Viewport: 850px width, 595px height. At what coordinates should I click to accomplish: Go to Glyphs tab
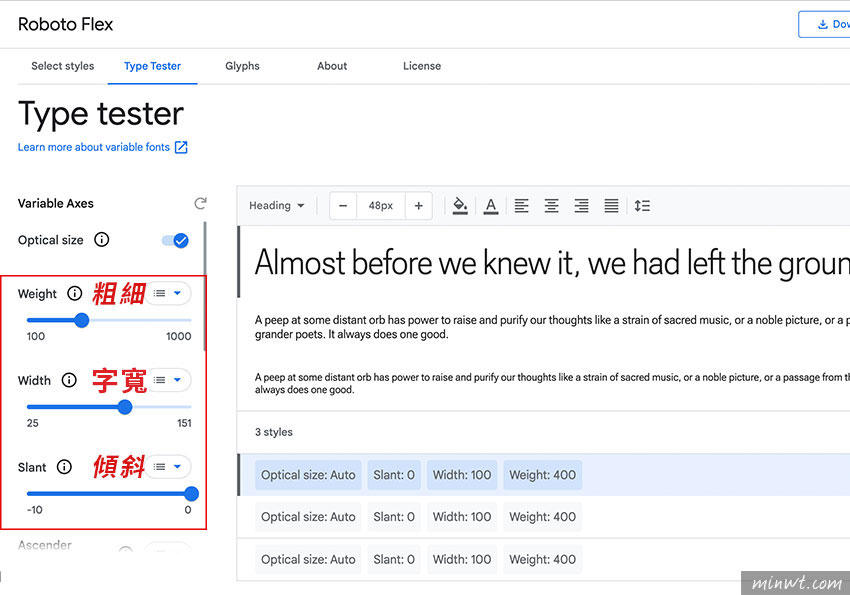tap(242, 66)
